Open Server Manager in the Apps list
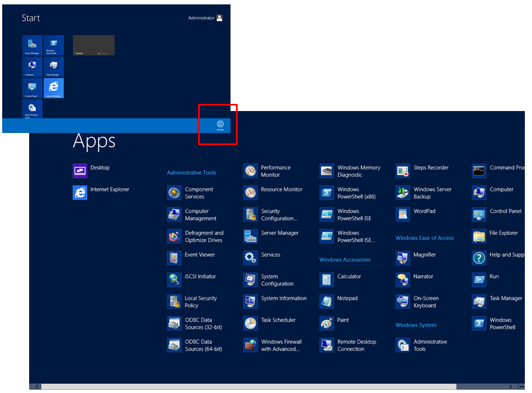The width and height of the screenshot is (532, 393). point(271,236)
